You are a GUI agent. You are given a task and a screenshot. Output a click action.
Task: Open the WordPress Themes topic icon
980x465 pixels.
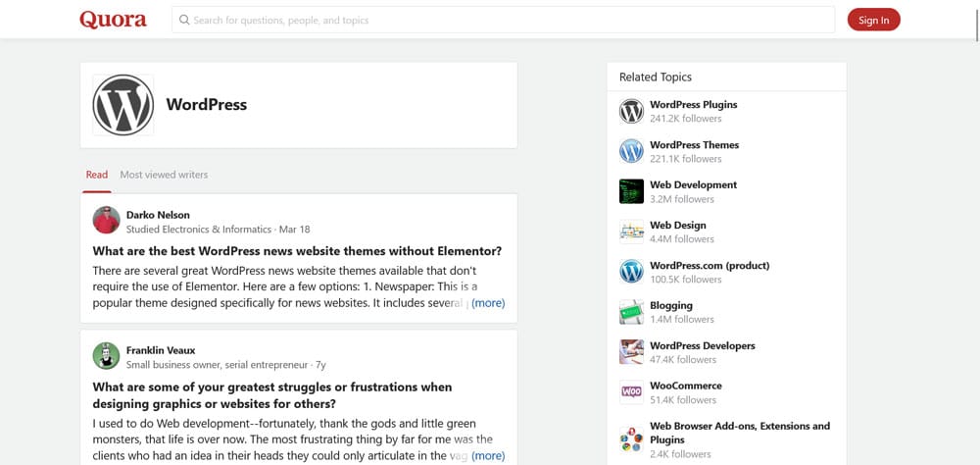[x=631, y=151]
